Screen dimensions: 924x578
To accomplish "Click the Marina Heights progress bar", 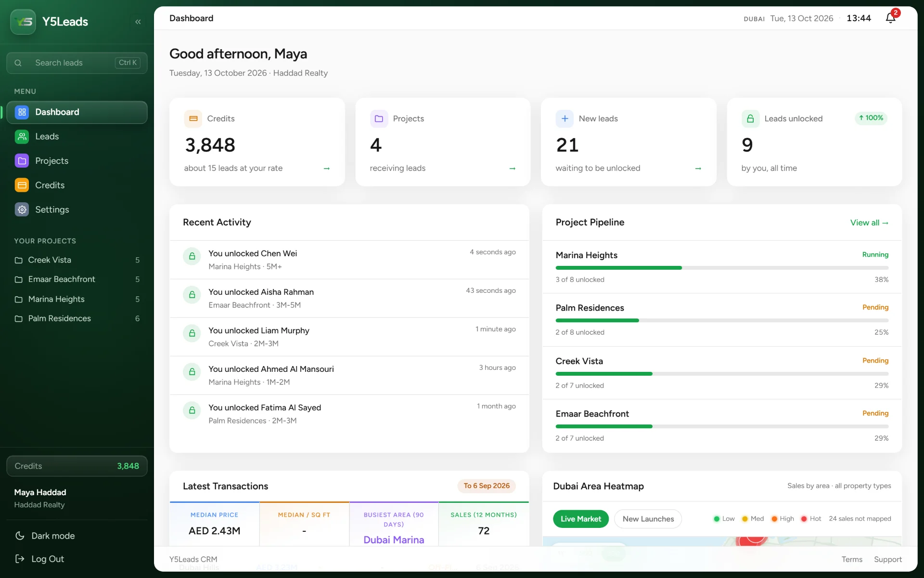I will [x=722, y=268].
